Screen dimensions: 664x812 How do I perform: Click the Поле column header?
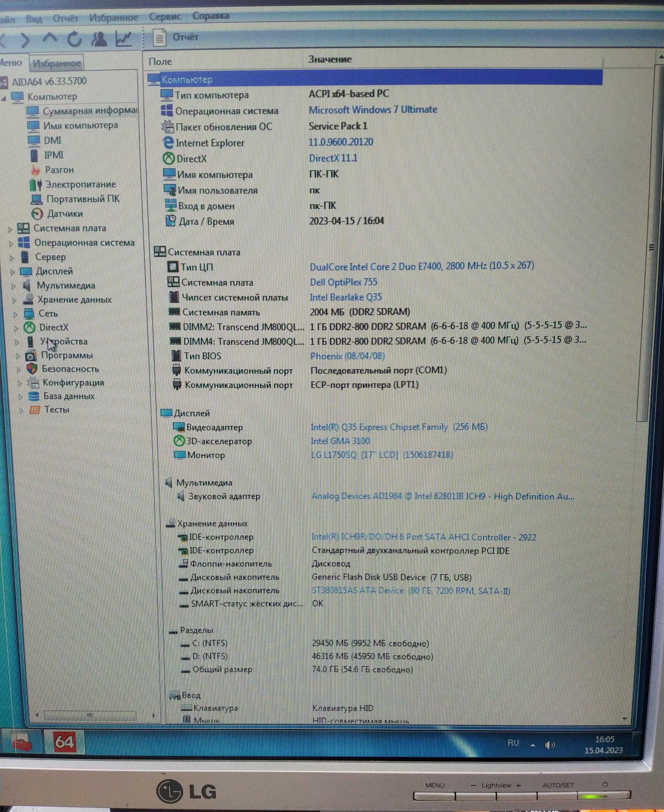160,61
